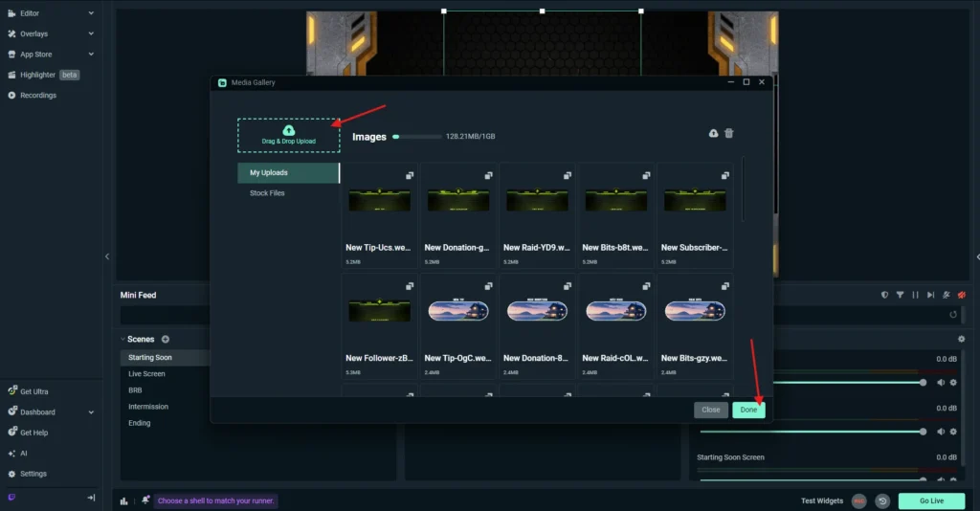
Task: Select the New Bits-gzy thumbnail
Action: (695, 311)
